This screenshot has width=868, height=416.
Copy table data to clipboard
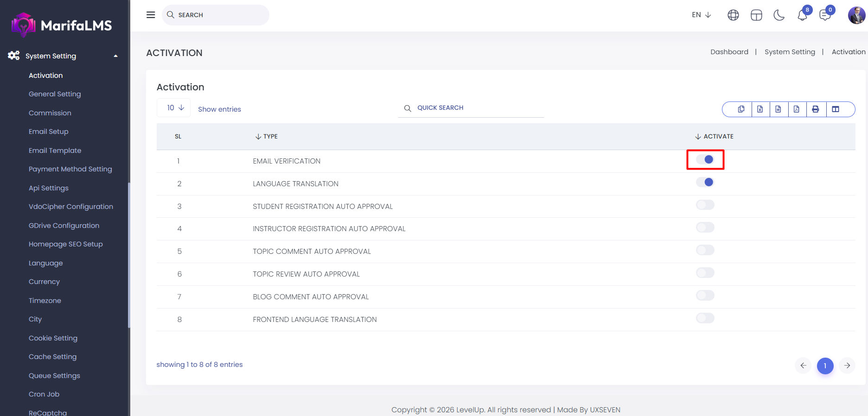pyautogui.click(x=741, y=109)
